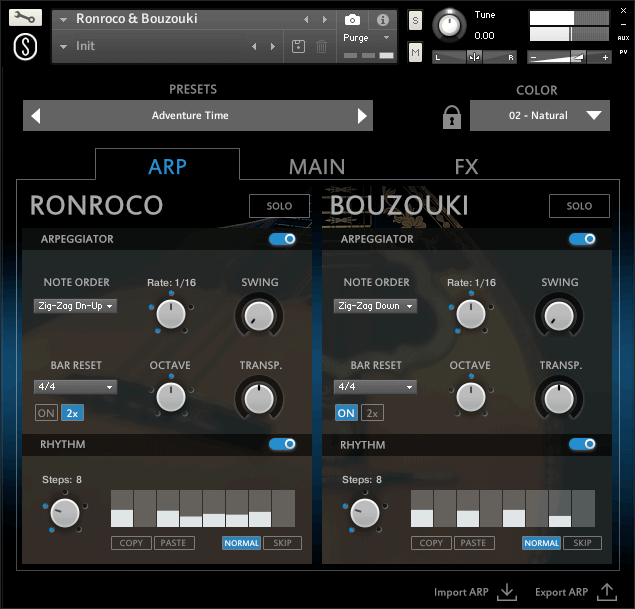The width and height of the screenshot is (635, 609).
Task: Increase volume with plus icon
Action: pyautogui.click(x=605, y=57)
